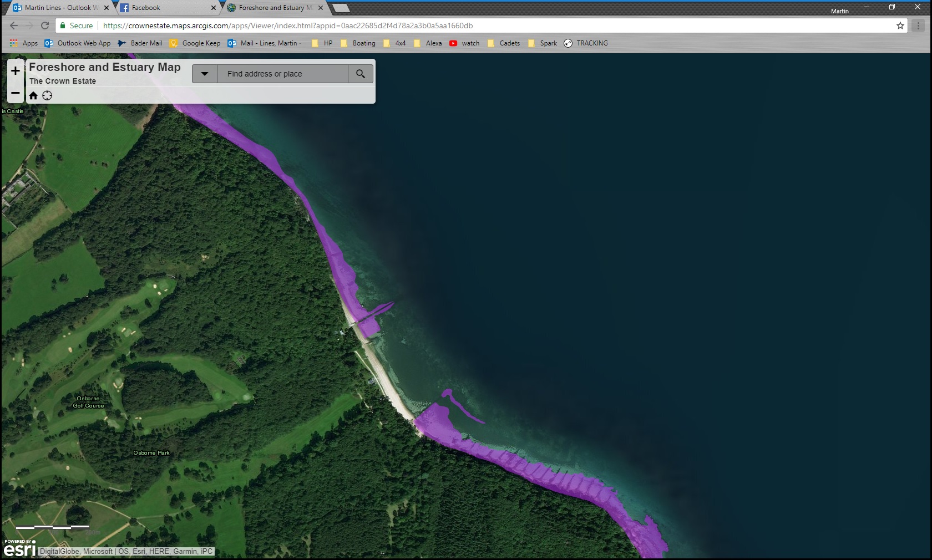Bookmark this page with the star icon
Screen dimensions: 932x560
(x=900, y=26)
